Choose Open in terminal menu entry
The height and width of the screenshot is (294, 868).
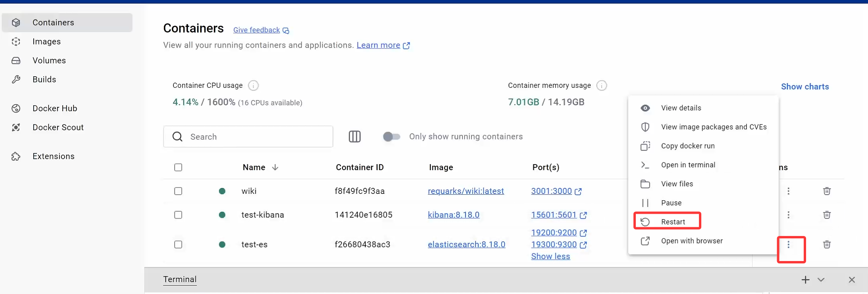pyautogui.click(x=703, y=165)
